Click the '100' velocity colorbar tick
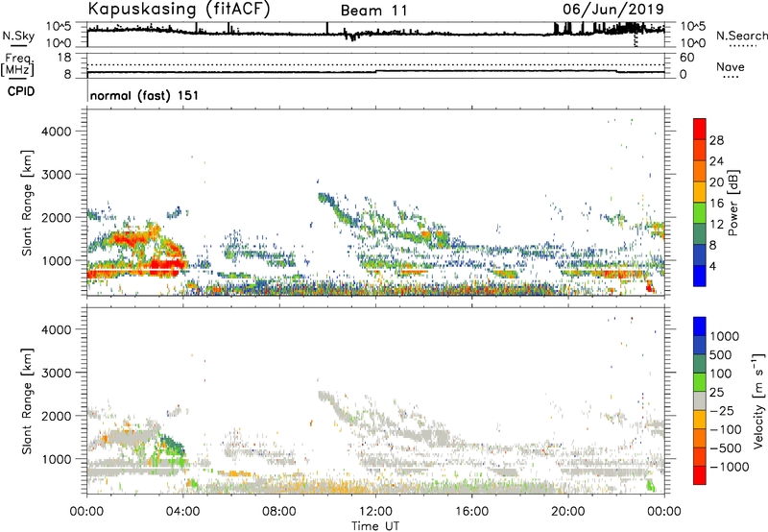The image size is (768, 532). point(721,374)
